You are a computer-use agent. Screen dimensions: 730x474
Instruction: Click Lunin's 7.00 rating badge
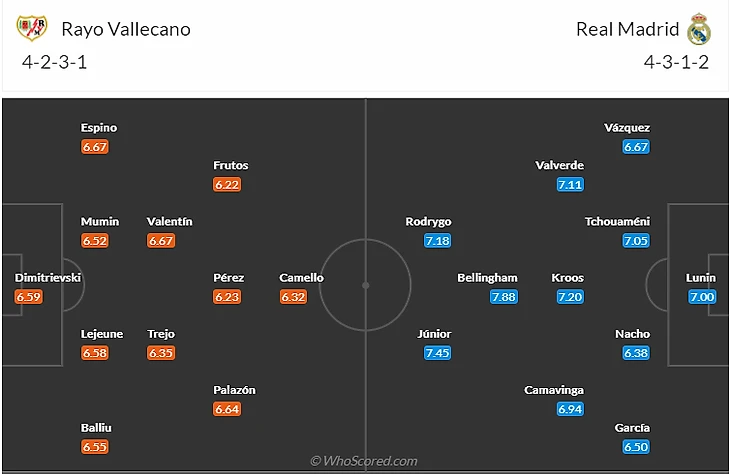(x=701, y=297)
